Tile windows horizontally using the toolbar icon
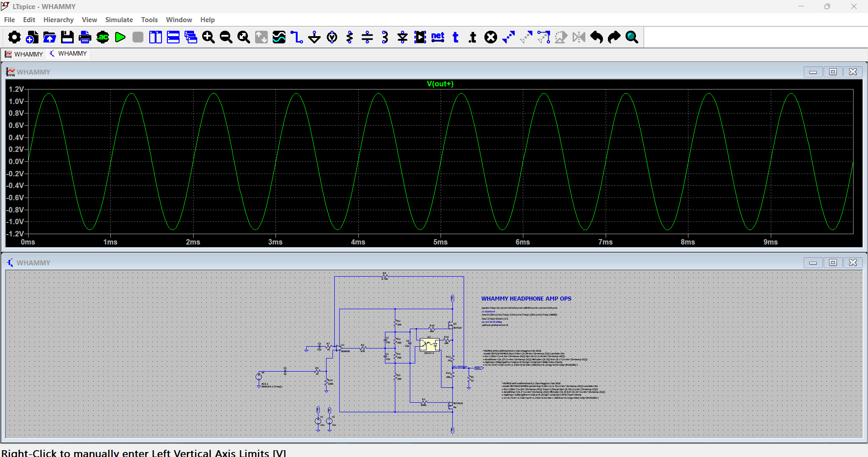The width and height of the screenshot is (868, 457). coord(173,37)
